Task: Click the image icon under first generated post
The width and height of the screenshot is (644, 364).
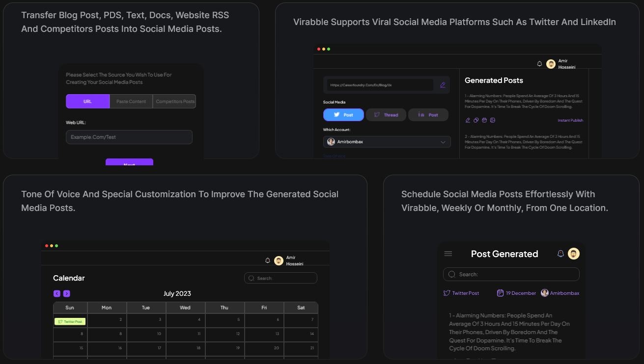Action: point(493,120)
